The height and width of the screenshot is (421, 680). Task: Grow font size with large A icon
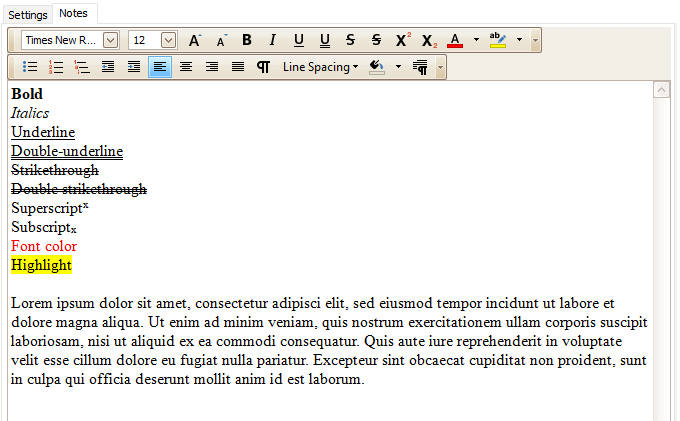point(195,40)
